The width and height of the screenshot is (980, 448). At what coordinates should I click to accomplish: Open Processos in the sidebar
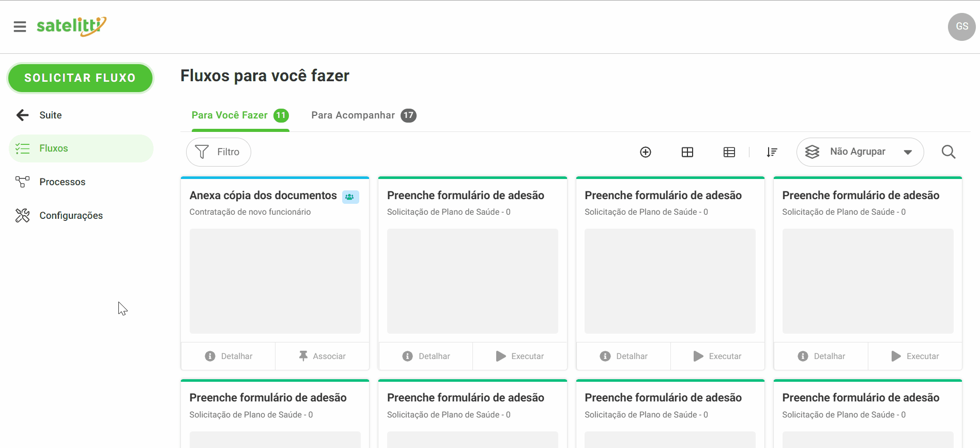coord(62,182)
